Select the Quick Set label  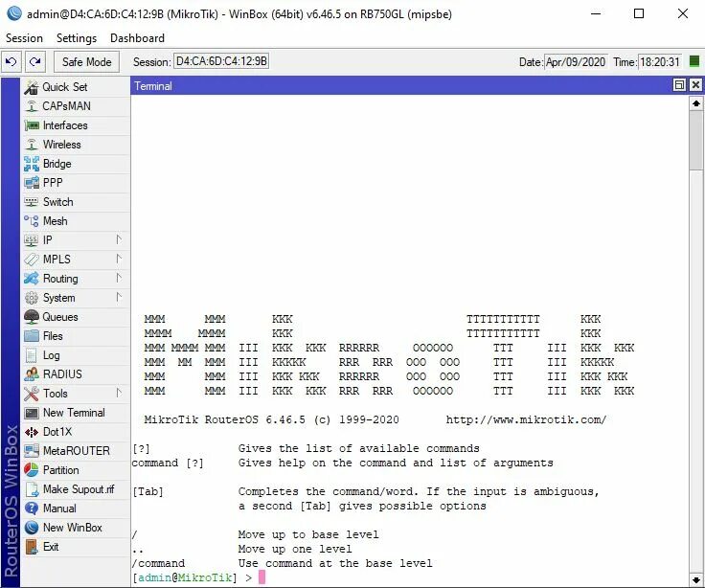coord(65,87)
